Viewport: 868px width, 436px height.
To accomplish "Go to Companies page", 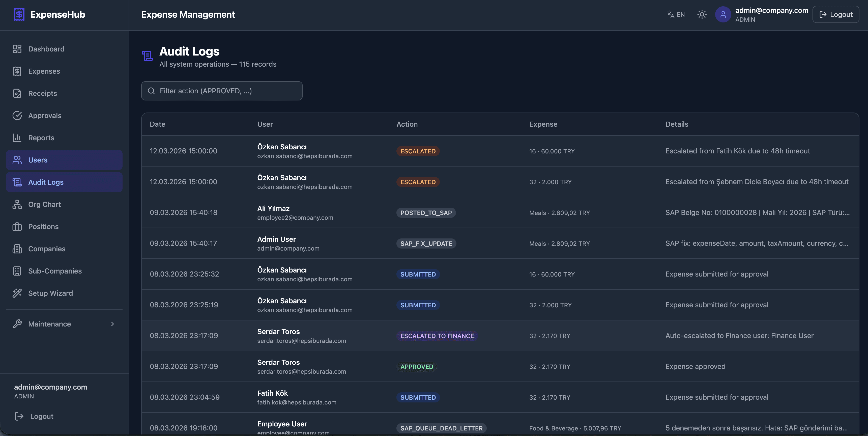I will click(x=64, y=249).
